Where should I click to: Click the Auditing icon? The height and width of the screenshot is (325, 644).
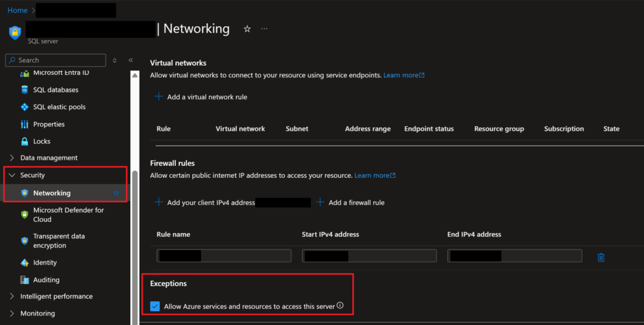click(25, 280)
